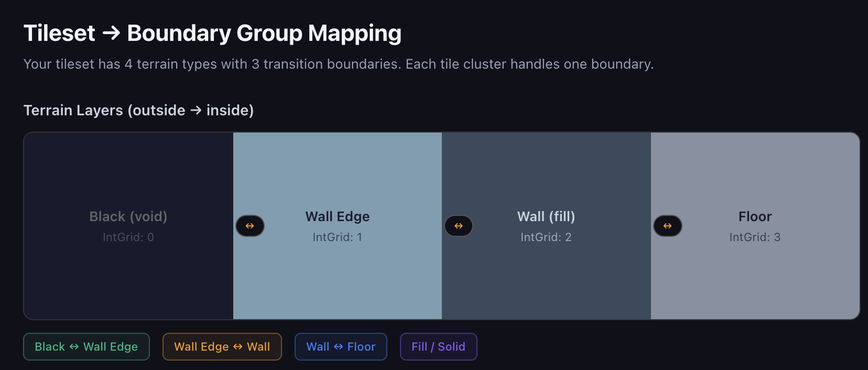Screen dimensions: 868x370
Task: Click the 'IntGrid: 0' label
Action: pyautogui.click(x=128, y=237)
